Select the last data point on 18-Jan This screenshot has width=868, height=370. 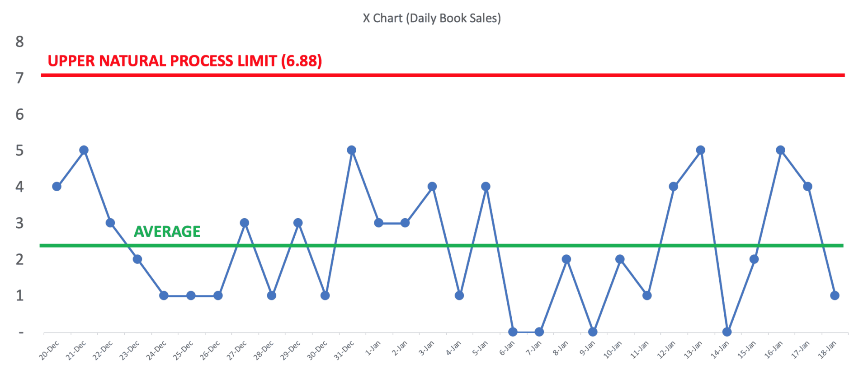pyautogui.click(x=835, y=295)
